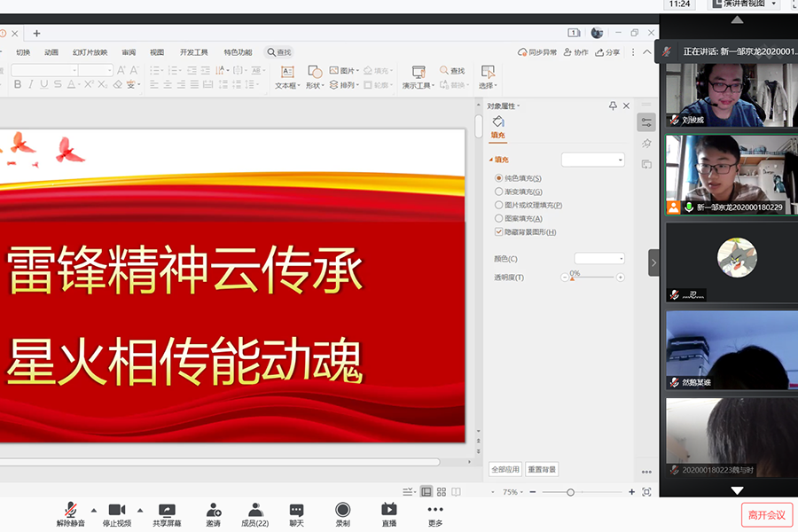Click the 邀请 invite icon
Image resolution: width=798 pixels, height=532 pixels.
coord(214,510)
